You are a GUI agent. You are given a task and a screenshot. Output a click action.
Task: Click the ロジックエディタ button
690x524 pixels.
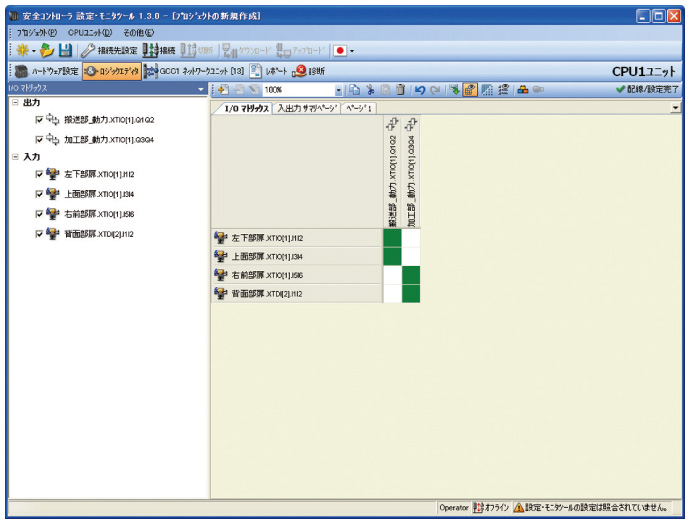tap(111, 71)
